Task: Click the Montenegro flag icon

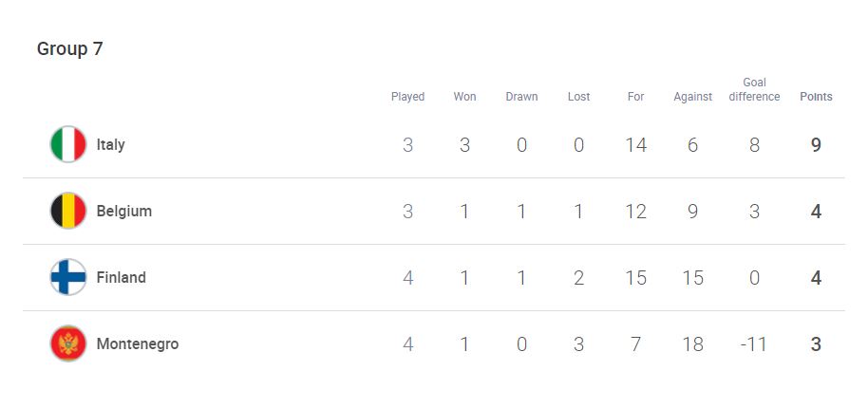Action: click(x=68, y=343)
